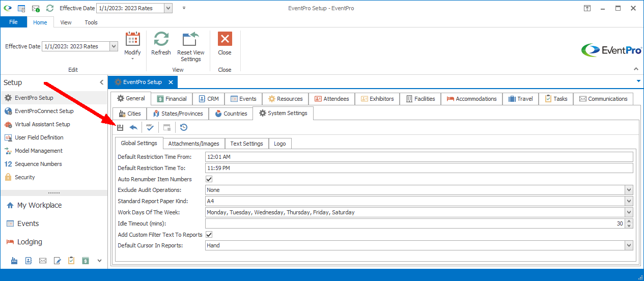644x281 pixels.
Task: Expand Standard Report Paper Kind dropdown
Action: 629,201
